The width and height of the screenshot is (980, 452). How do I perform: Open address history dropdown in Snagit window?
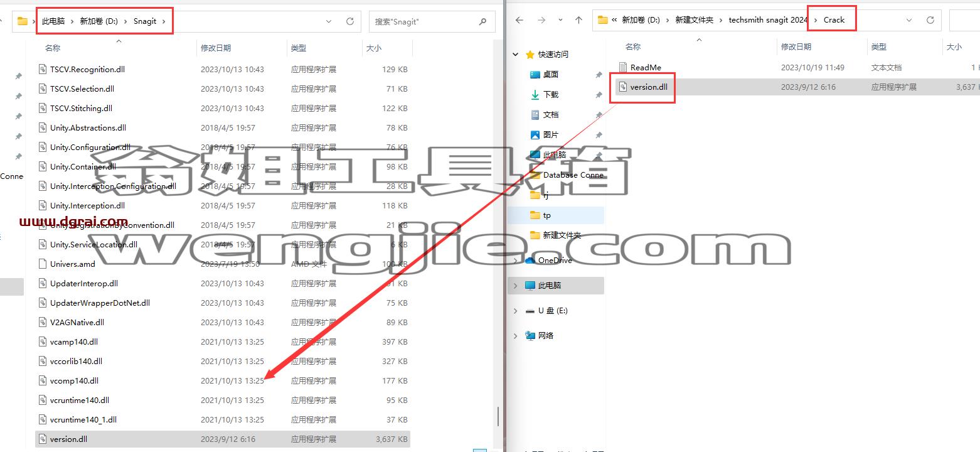pos(329,21)
